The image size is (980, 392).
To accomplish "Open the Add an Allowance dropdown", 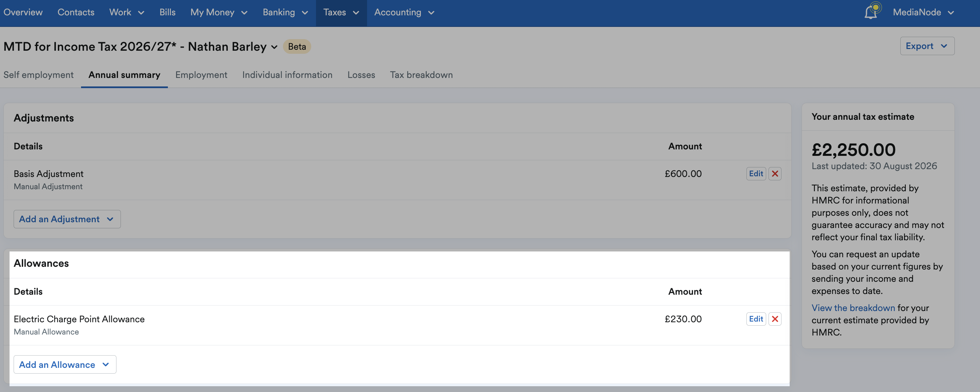I will pyautogui.click(x=65, y=365).
